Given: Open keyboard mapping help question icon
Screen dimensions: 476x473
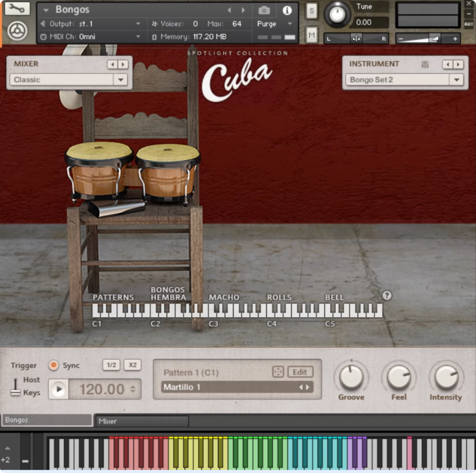Looking at the screenshot, I should point(387,295).
